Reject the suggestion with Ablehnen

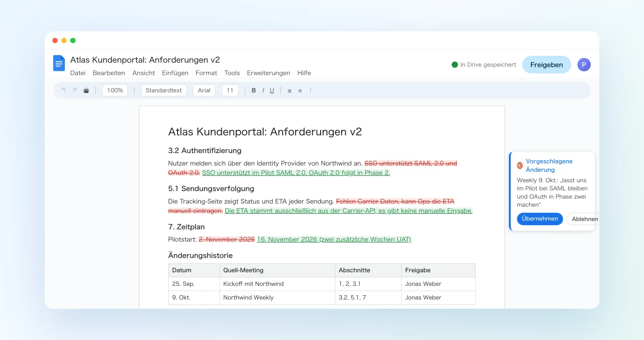tap(583, 219)
